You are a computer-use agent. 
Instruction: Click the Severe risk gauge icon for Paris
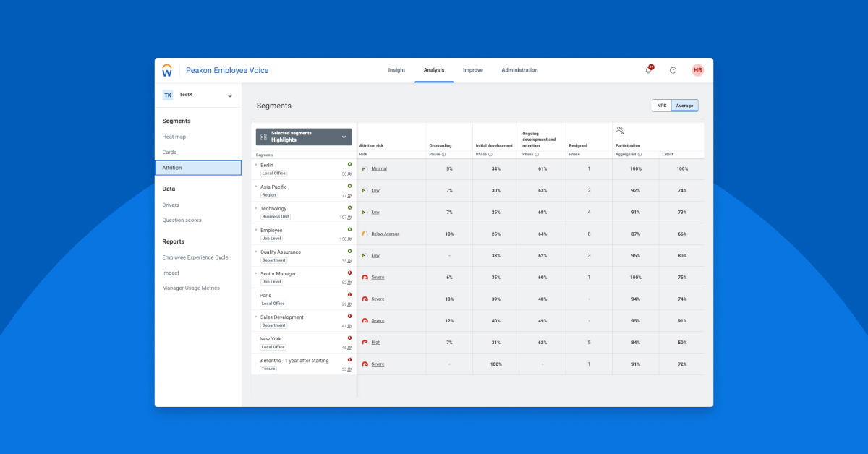click(365, 299)
